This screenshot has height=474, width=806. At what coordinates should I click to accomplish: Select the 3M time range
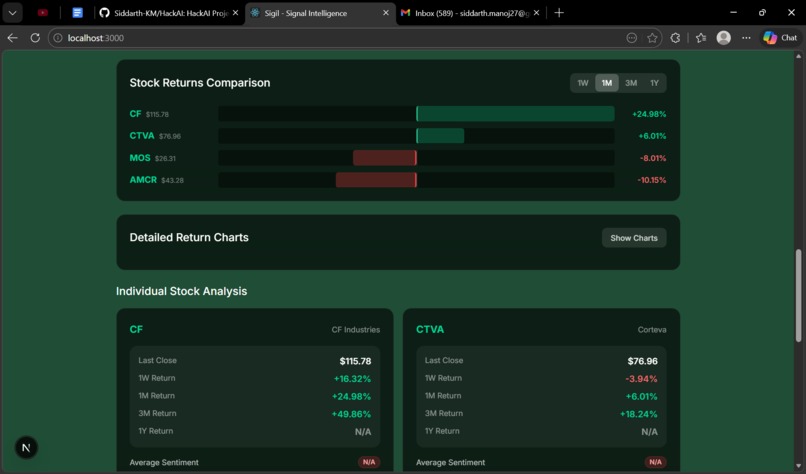(x=631, y=83)
